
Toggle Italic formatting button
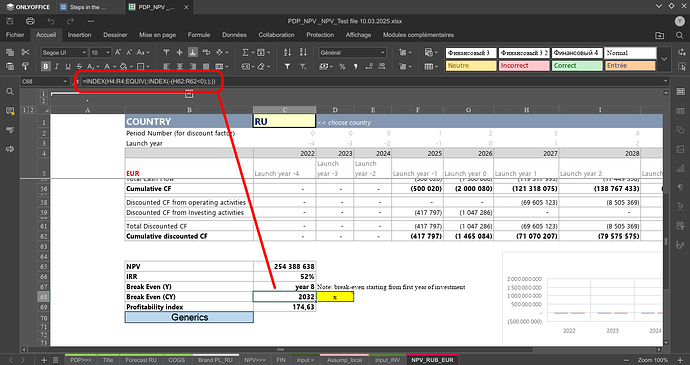(x=57, y=66)
